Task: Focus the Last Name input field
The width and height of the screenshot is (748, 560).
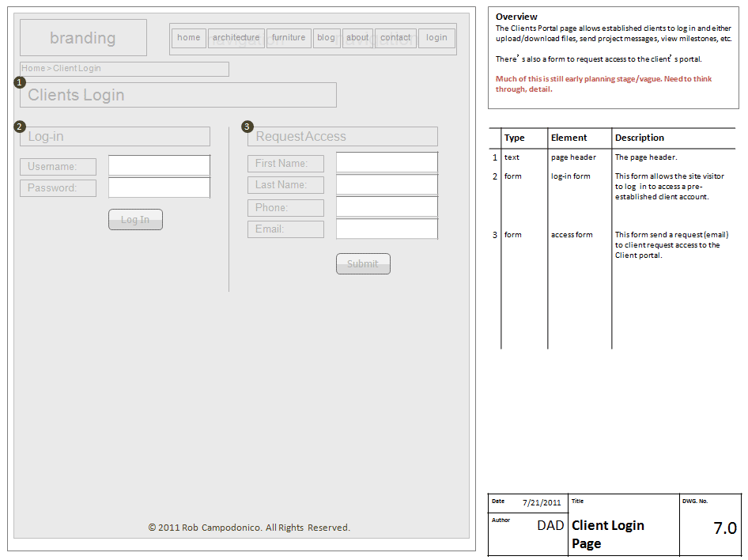Action: point(387,184)
